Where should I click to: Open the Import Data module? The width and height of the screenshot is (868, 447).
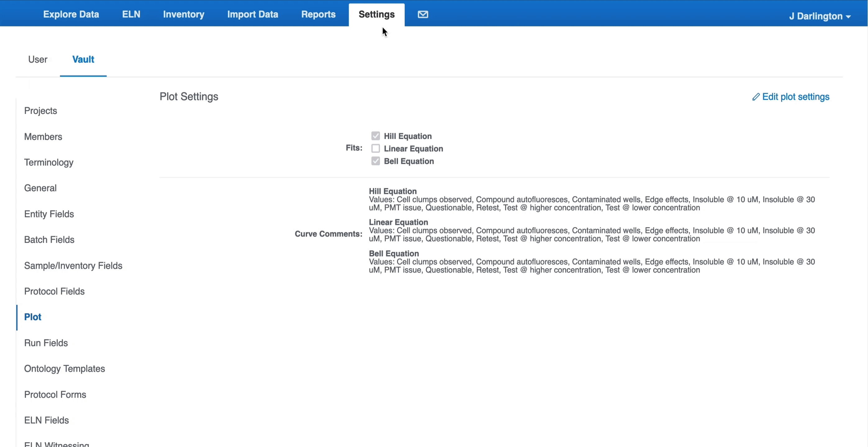click(253, 14)
